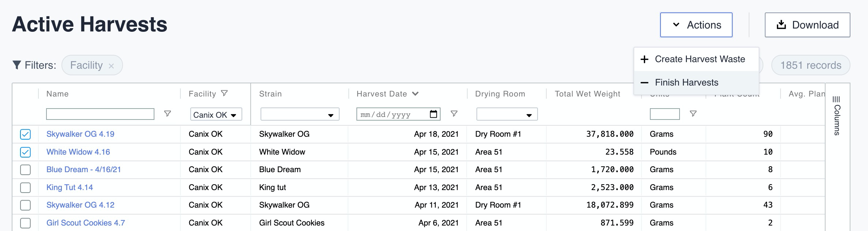Open the Columns side panel

[837, 115]
